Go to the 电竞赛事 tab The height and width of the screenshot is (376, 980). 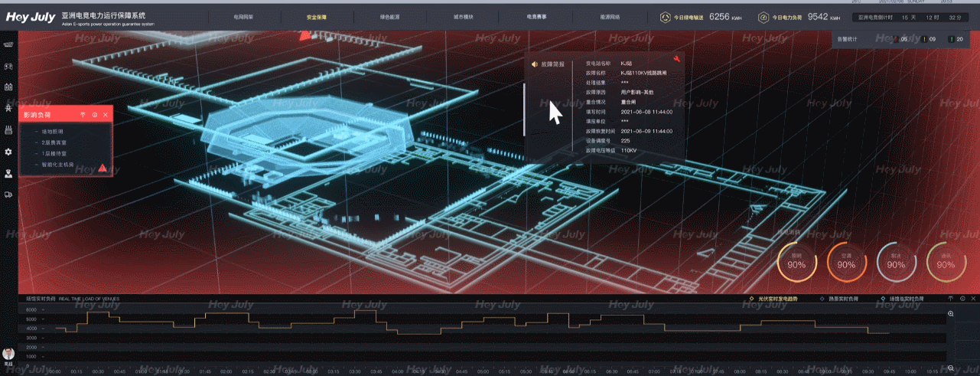tap(536, 16)
